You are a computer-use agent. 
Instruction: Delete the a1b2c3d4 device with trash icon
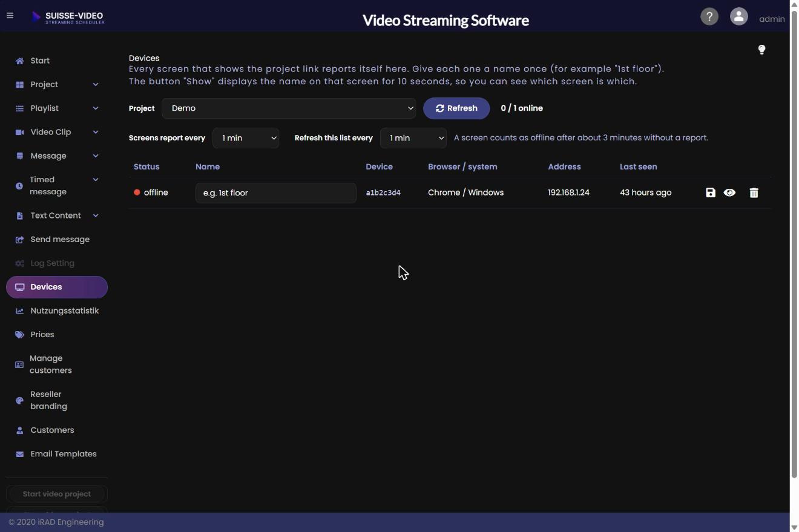[754, 192]
